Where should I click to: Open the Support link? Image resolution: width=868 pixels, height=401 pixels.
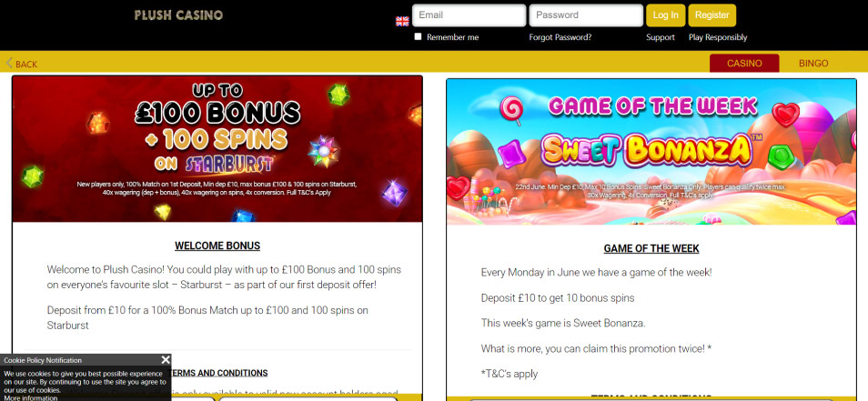tap(661, 37)
